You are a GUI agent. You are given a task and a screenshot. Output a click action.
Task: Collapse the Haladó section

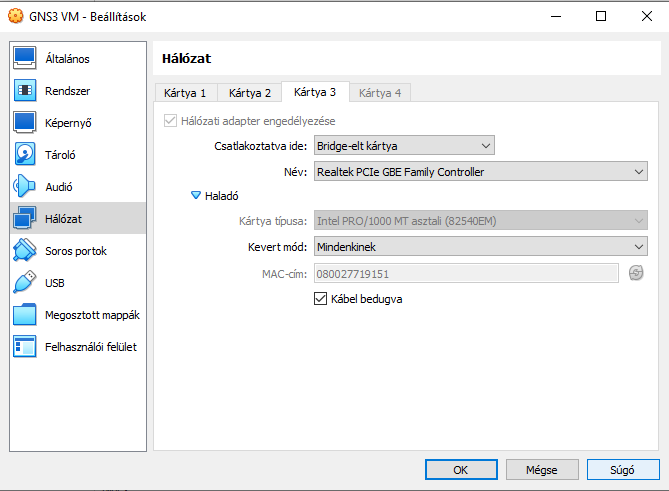click(196, 196)
